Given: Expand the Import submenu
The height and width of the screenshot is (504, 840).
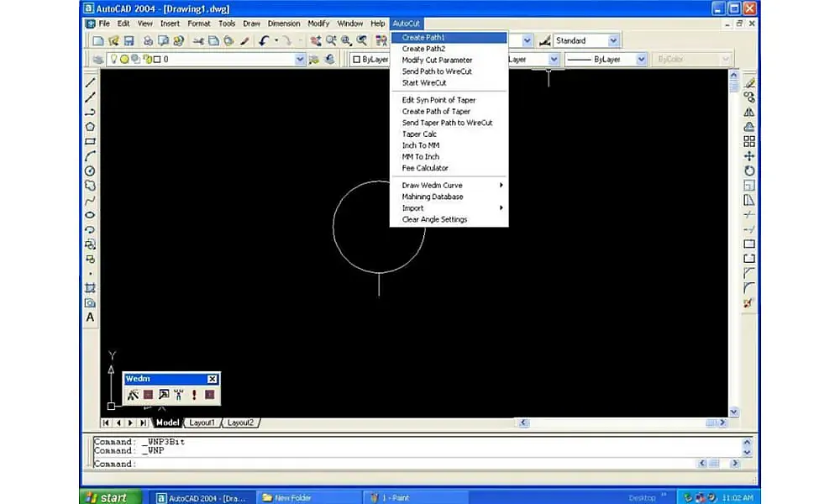Looking at the screenshot, I should pos(449,207).
